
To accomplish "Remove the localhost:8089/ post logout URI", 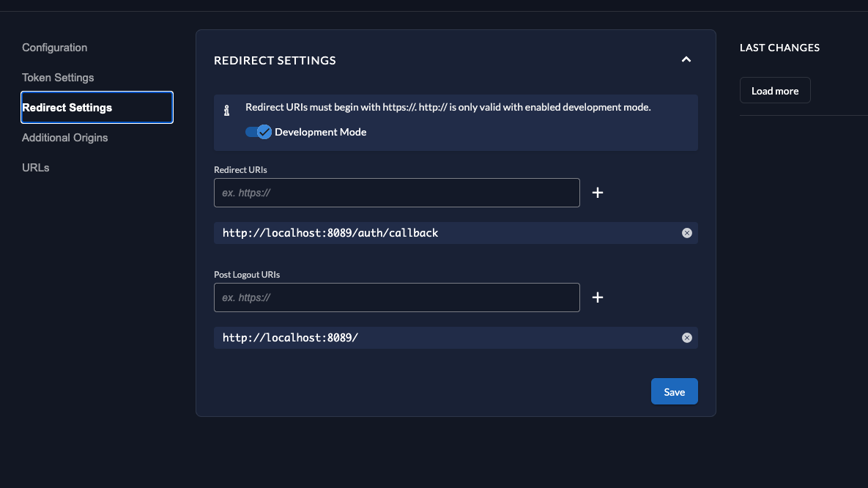I will tap(687, 338).
